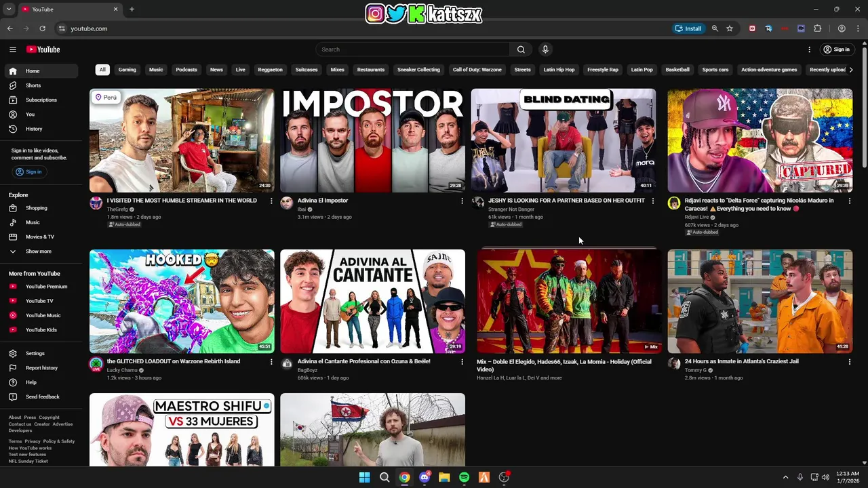868x488 pixels.
Task: Click the YouTube logo
Action: (43, 49)
